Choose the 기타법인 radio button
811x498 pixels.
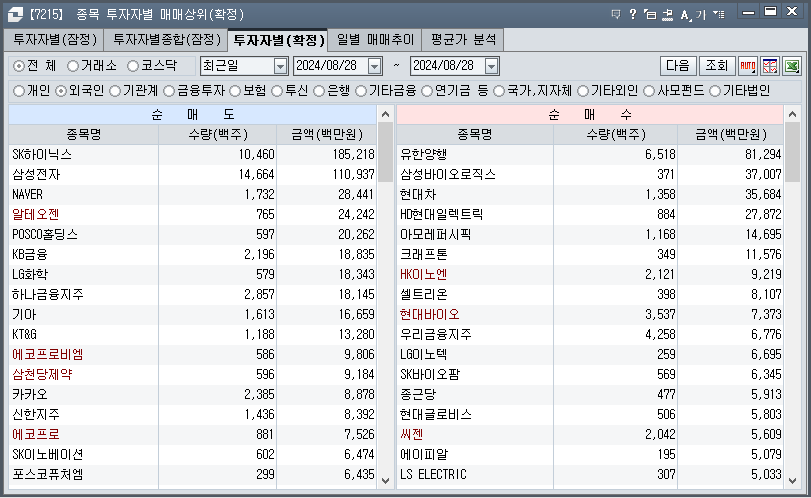(715, 91)
